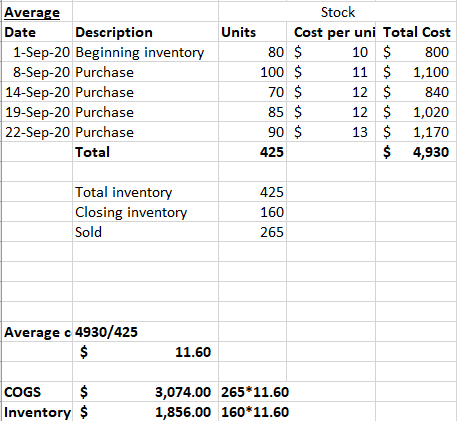Click the 'Cost per uni' header cell
The width and height of the screenshot is (457, 421).
331,32
